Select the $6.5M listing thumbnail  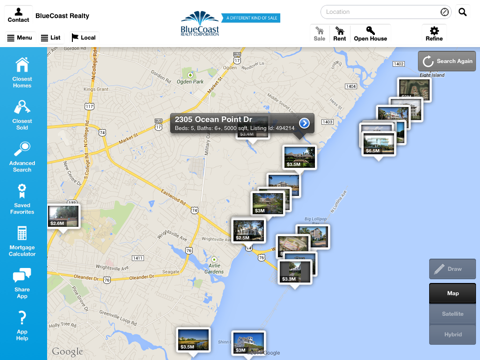click(x=379, y=144)
